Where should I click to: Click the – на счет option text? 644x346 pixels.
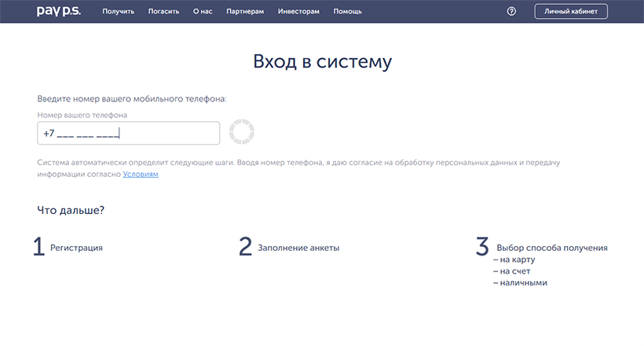click(512, 271)
